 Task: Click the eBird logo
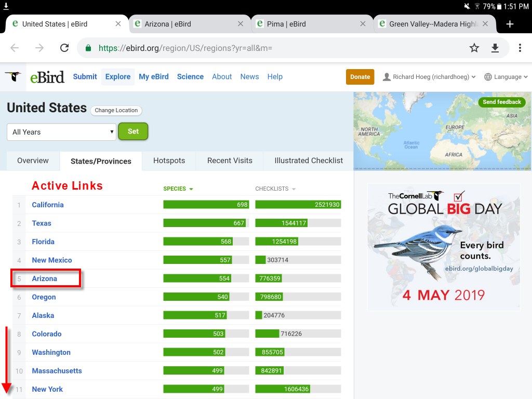47,77
